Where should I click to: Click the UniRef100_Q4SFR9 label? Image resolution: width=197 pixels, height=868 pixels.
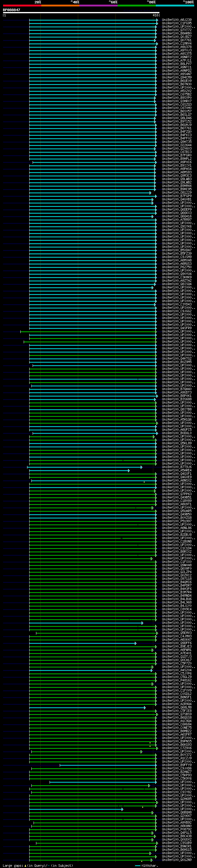tap(177, 328)
